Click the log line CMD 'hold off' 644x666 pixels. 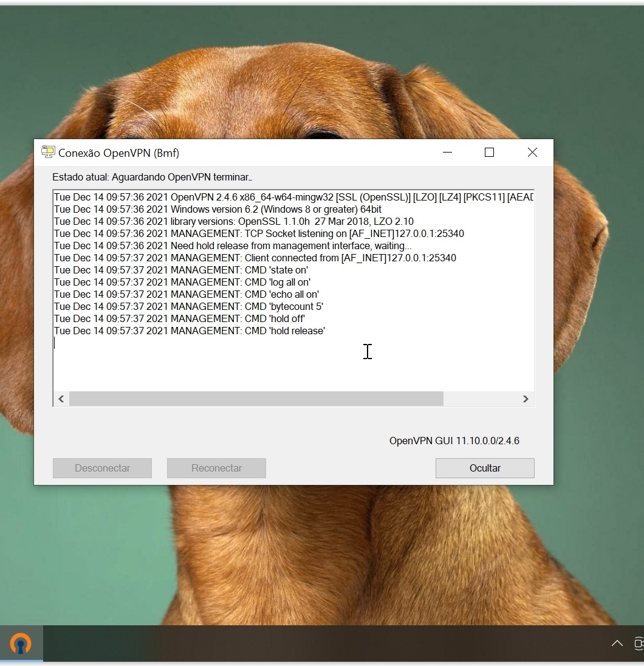pyautogui.click(x=180, y=318)
